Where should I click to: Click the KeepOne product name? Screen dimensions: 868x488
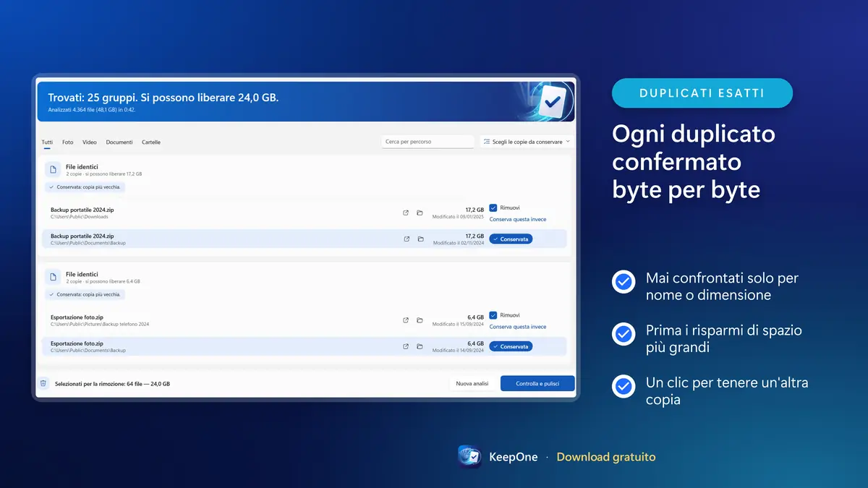pyautogui.click(x=514, y=457)
